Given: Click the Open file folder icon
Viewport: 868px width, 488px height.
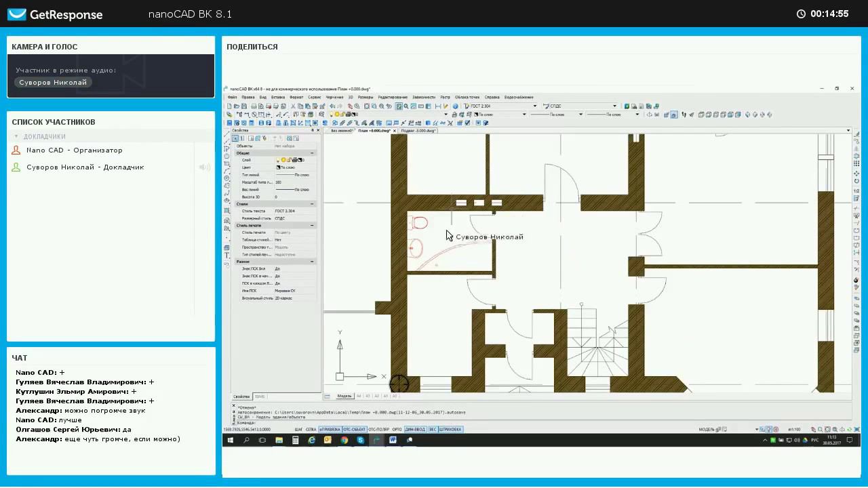Looking at the screenshot, I should (x=236, y=106).
